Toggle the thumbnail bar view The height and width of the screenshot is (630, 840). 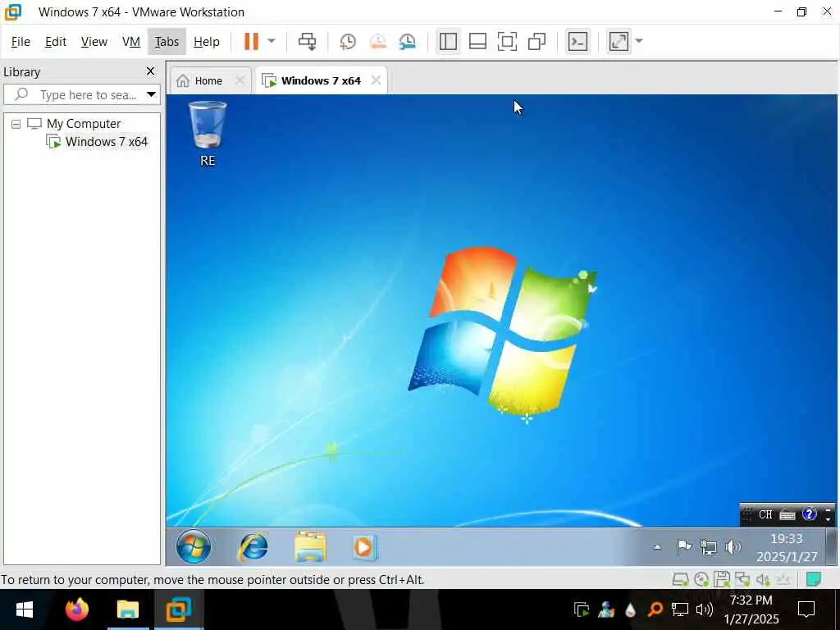pos(477,41)
